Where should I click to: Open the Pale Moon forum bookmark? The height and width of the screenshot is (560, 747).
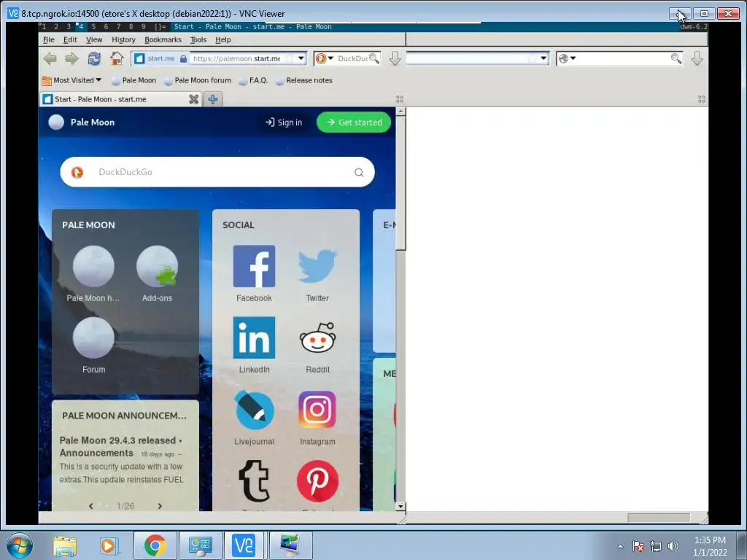[x=197, y=80]
